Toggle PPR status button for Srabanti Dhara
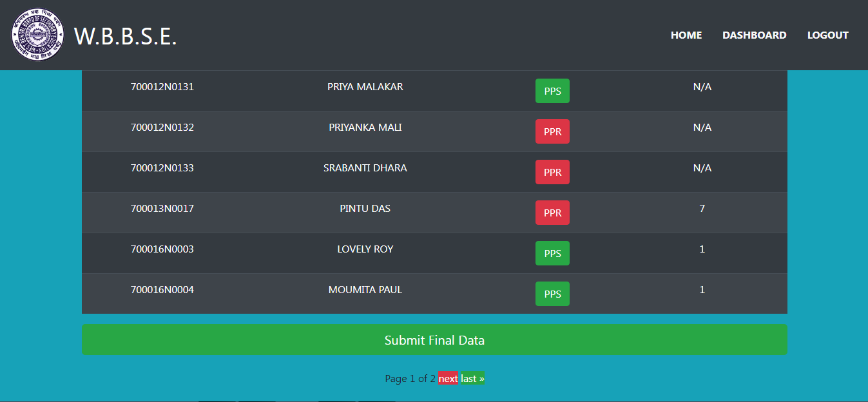Image resolution: width=868 pixels, height=402 pixels. [552, 172]
